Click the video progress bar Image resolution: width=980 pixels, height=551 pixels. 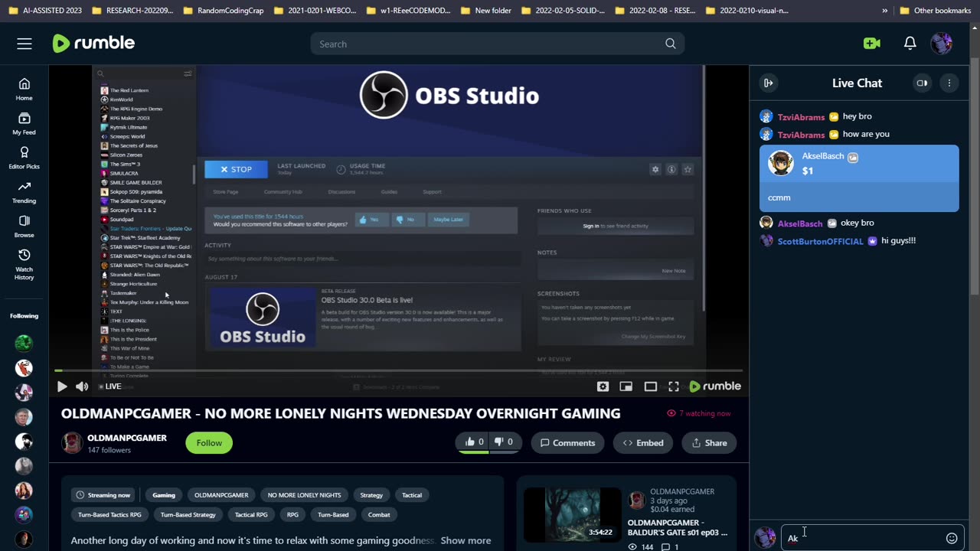[x=398, y=370]
